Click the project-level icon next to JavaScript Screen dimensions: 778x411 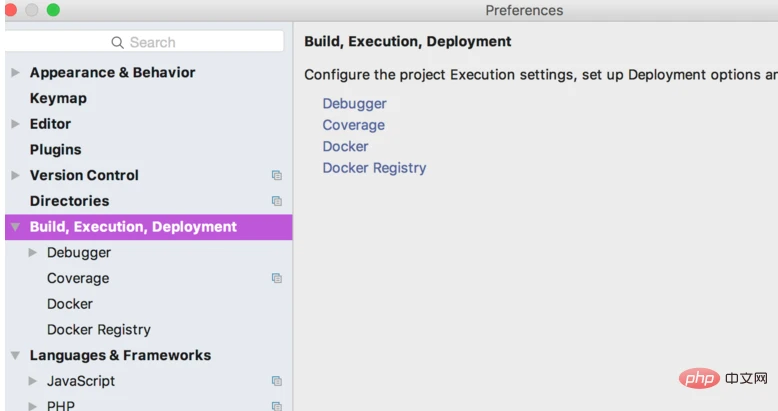pyautogui.click(x=277, y=382)
